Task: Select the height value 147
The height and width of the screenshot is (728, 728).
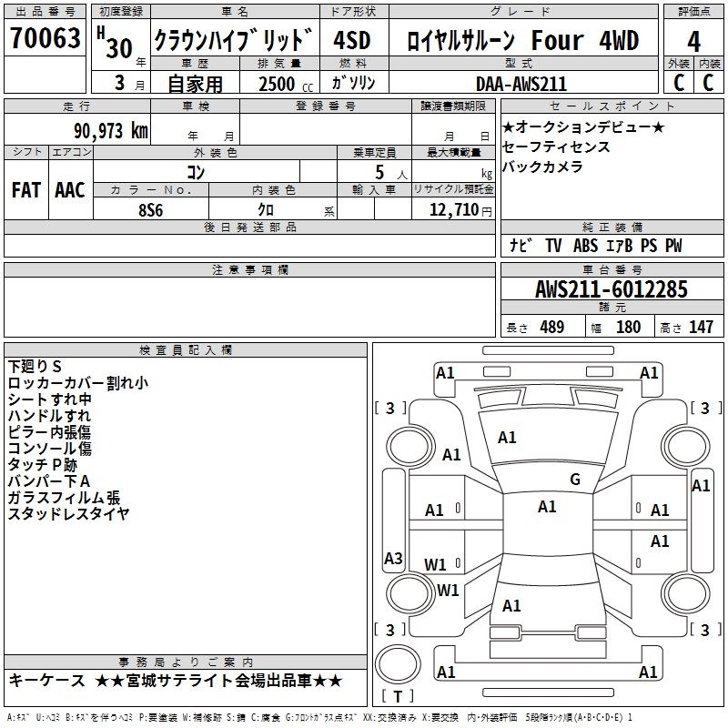Action: [x=701, y=327]
